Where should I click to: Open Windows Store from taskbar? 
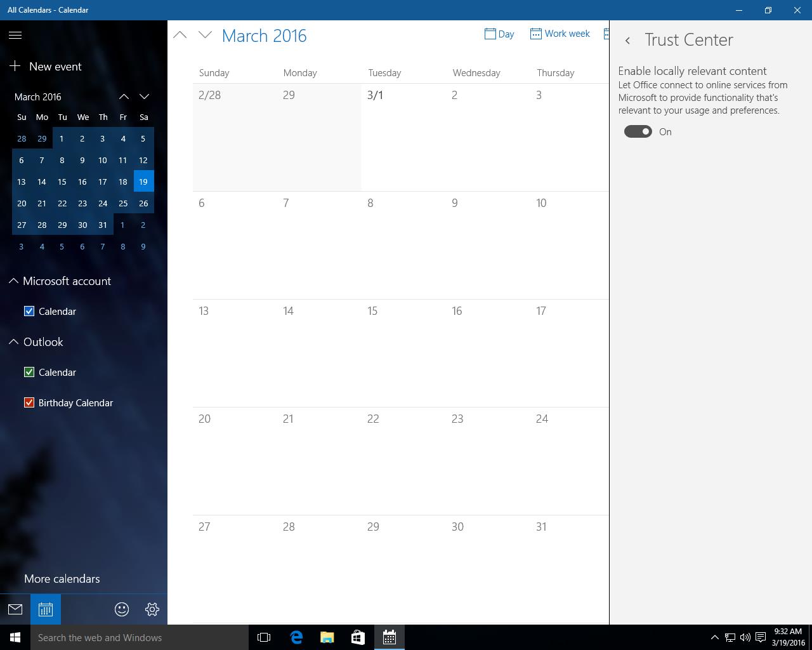[358, 637]
